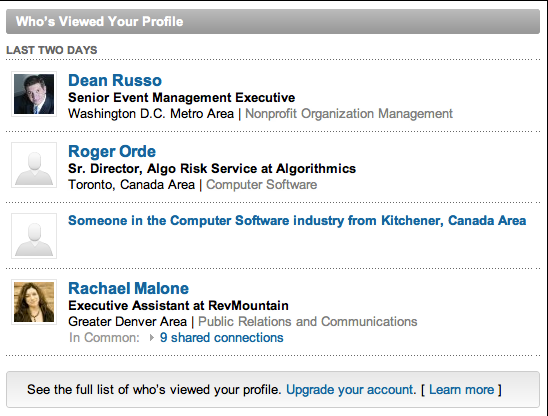Open the Learn more link
Image resolution: width=548 pixels, height=416 pixels.
(x=461, y=389)
